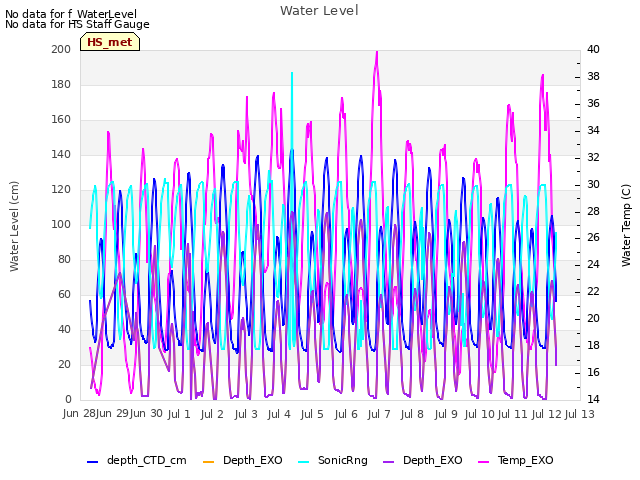This screenshot has width=640, height=480.
Task: Toggle the purple Depth_EXO legend entry
Action: click(423, 460)
